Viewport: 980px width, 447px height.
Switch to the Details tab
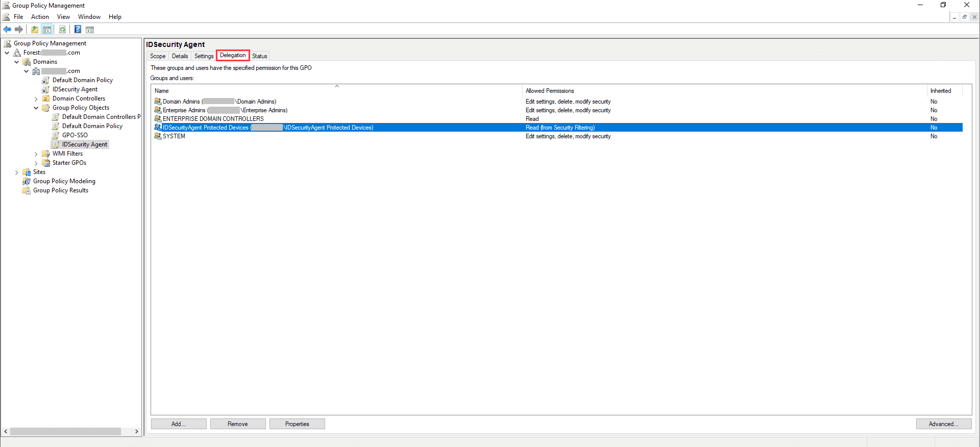click(180, 56)
